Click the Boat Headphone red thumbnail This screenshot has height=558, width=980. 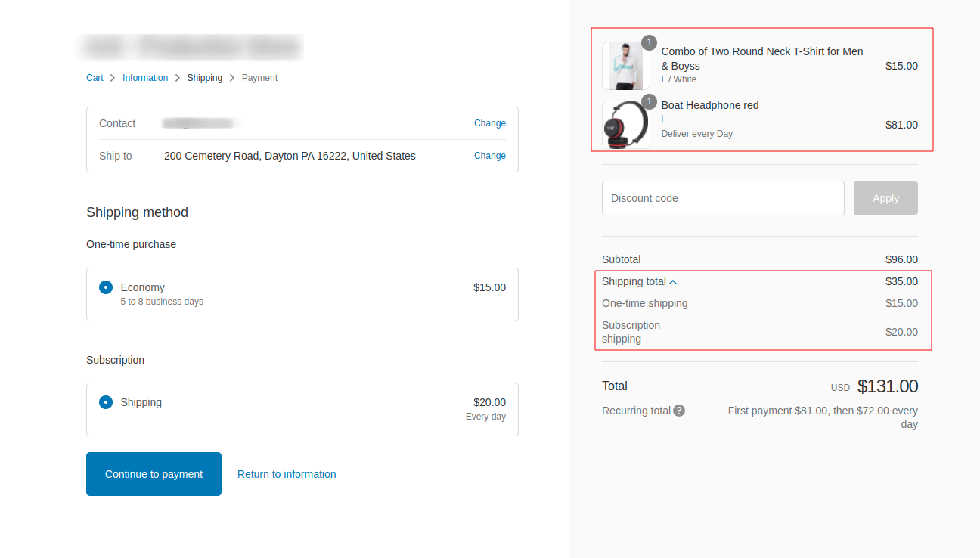[x=625, y=125]
